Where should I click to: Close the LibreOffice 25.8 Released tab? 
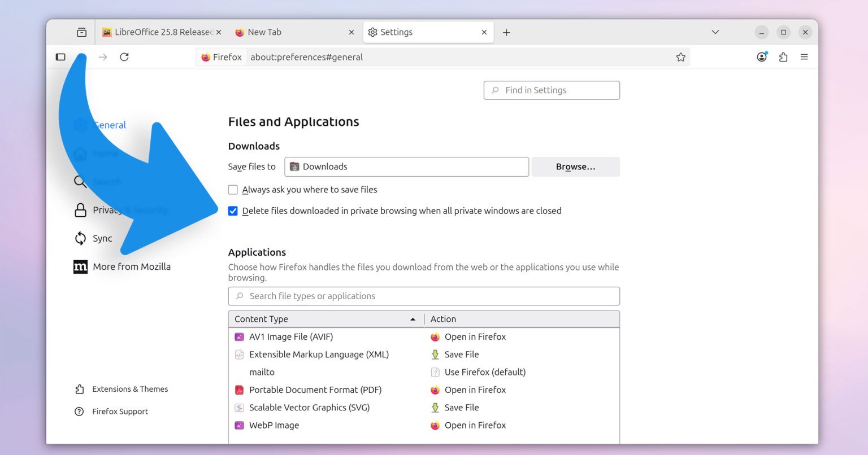tap(219, 32)
